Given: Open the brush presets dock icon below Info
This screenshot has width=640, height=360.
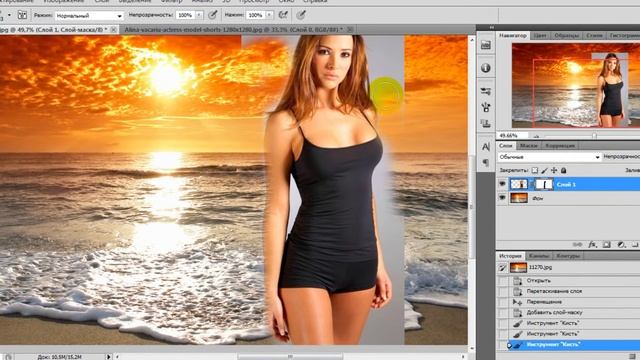Looking at the screenshot, I should coord(486,92).
